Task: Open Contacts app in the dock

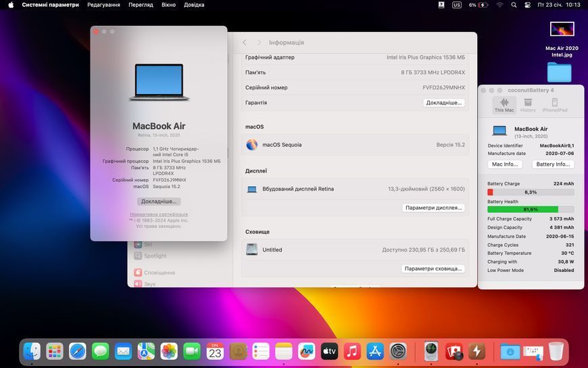Action: 238,352
